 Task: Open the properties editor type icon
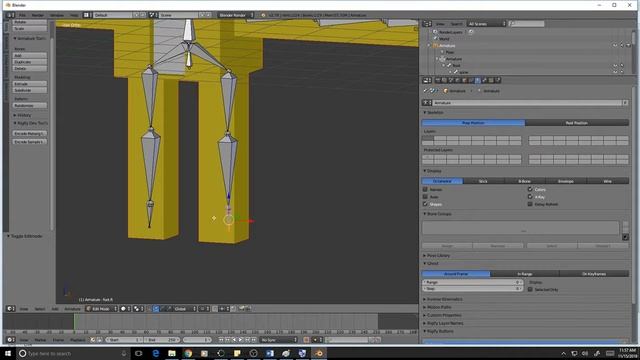(427, 80)
